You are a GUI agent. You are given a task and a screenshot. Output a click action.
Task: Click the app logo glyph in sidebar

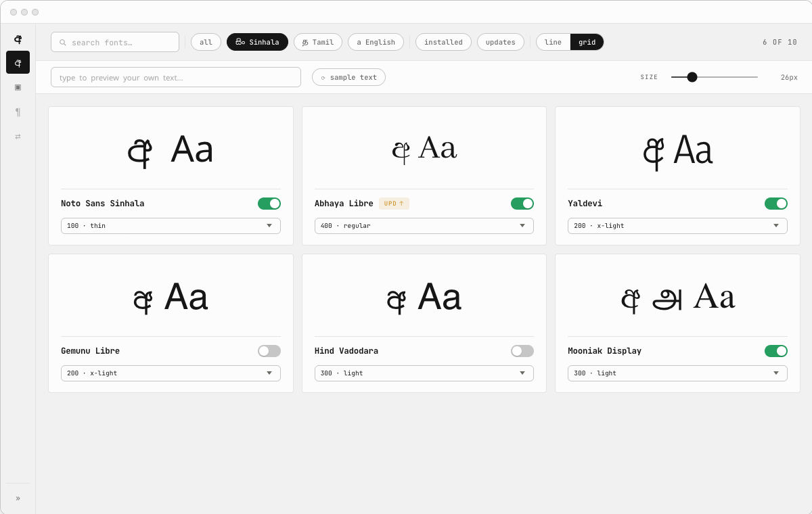point(18,39)
